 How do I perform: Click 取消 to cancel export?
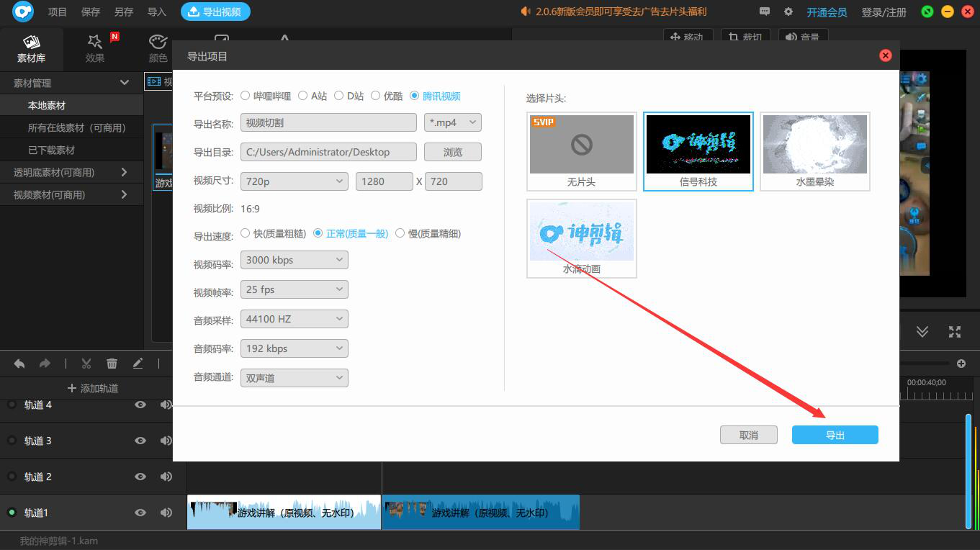(x=749, y=435)
